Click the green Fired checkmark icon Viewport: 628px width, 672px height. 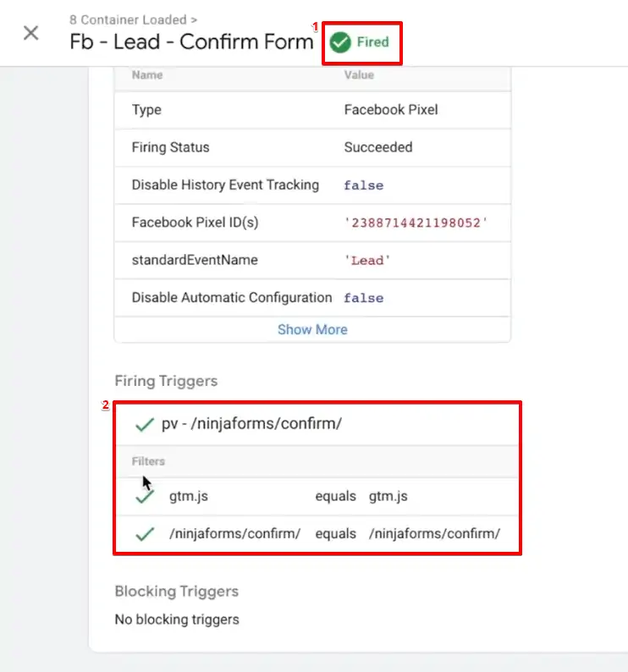point(340,42)
